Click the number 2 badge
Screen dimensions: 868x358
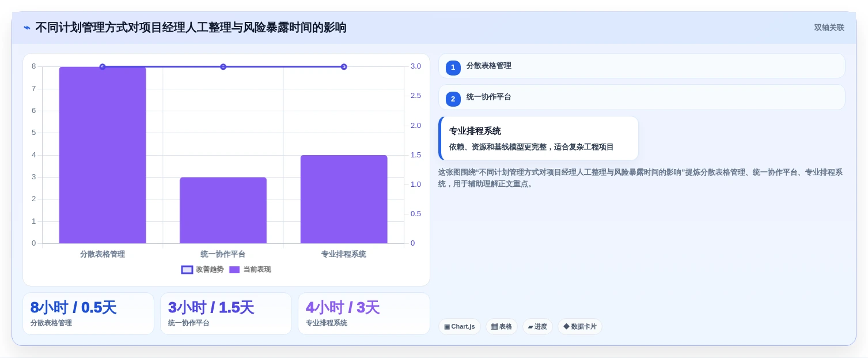[453, 99]
